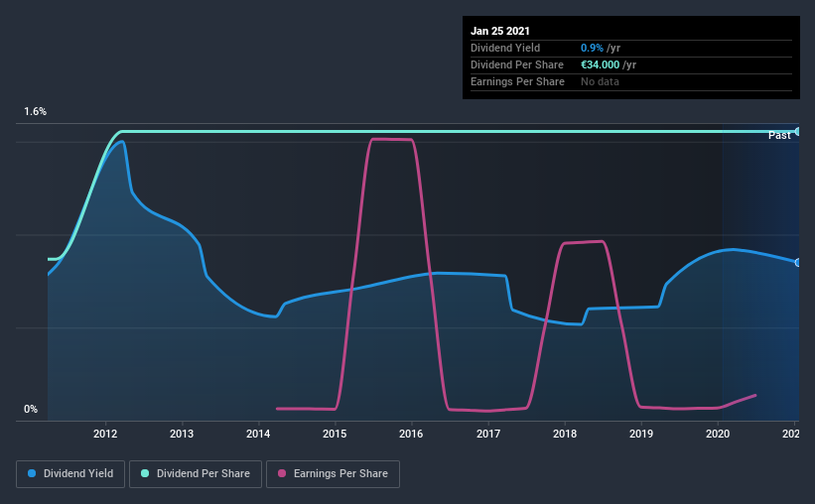Image resolution: width=815 pixels, height=504 pixels.
Task: Click the 2018 x-axis label
Action: 565,434
